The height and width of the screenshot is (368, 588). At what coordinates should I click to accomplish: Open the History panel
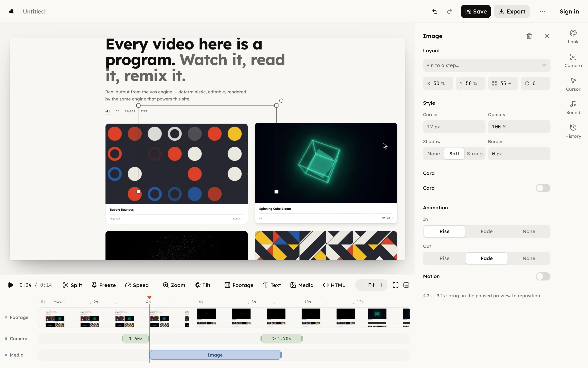[573, 131]
